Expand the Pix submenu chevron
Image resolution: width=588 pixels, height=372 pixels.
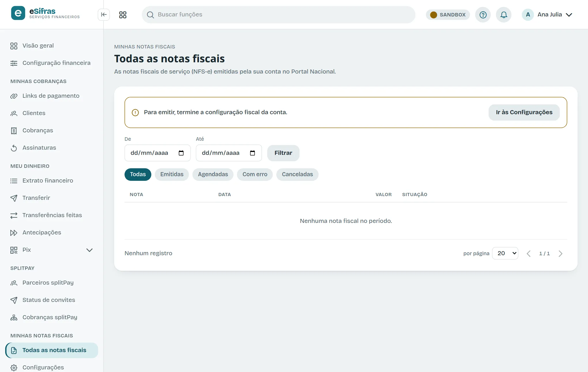click(x=90, y=250)
